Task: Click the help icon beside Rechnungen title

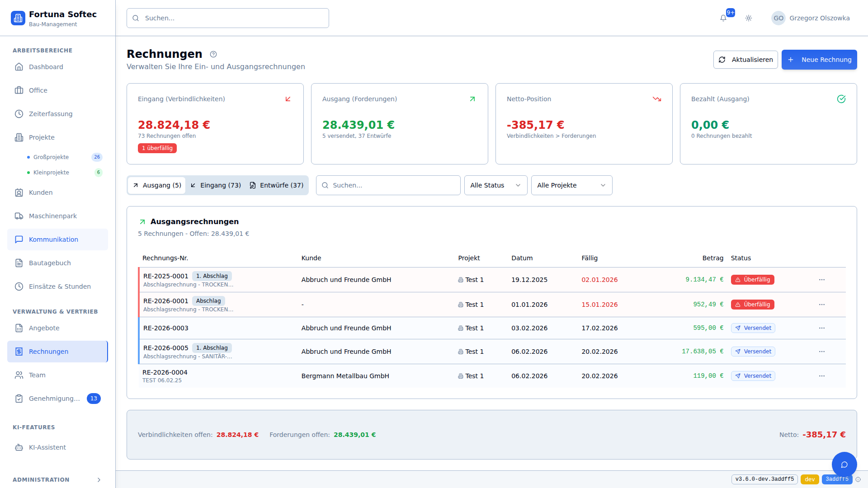Action: pyautogui.click(x=213, y=54)
